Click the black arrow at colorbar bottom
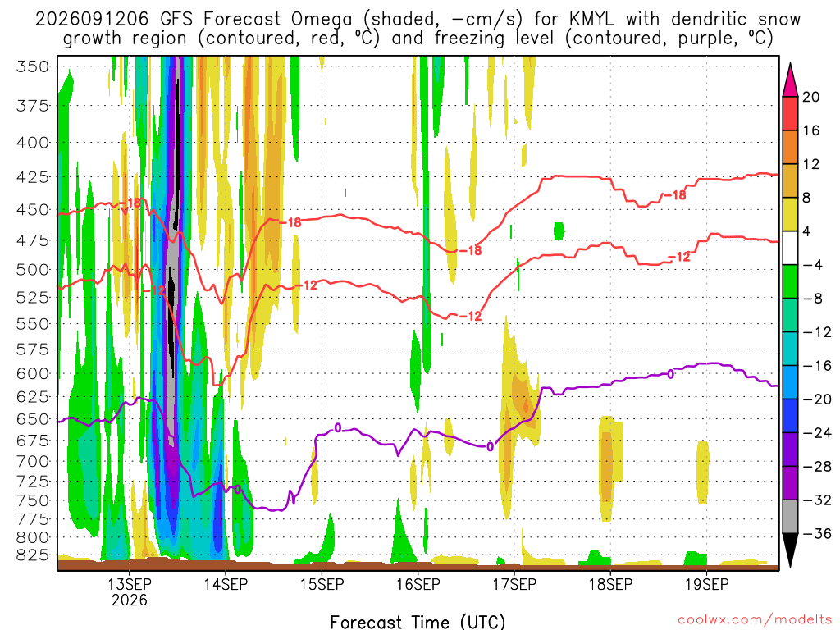Viewport: 840px width, 630px height. click(790, 550)
